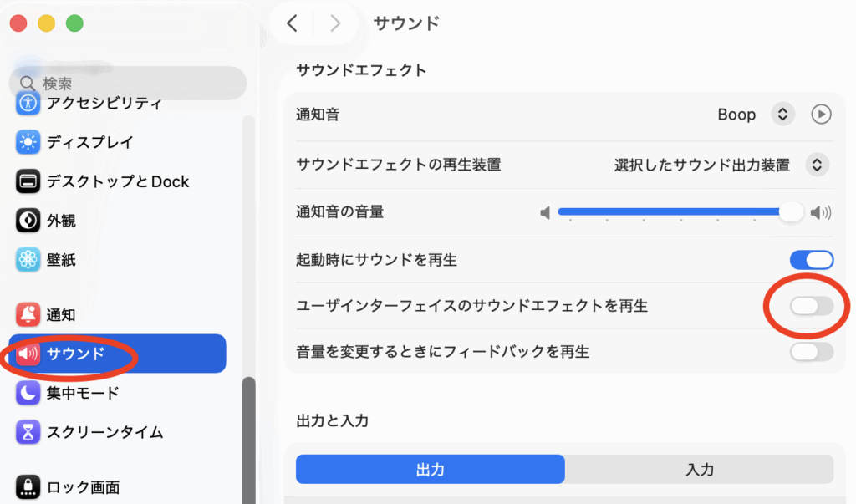Turn on 音量を変更するときにフィードバックを再生 switch
Viewport: 856px width, 504px height.
pyautogui.click(x=811, y=352)
